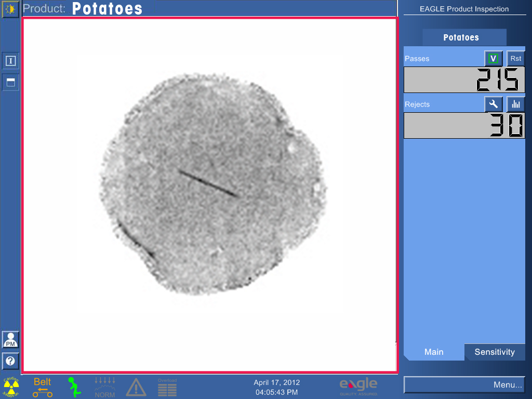Screen dimensions: 532x399
Task: Open reject settings via wrench icon
Action: 493,104
